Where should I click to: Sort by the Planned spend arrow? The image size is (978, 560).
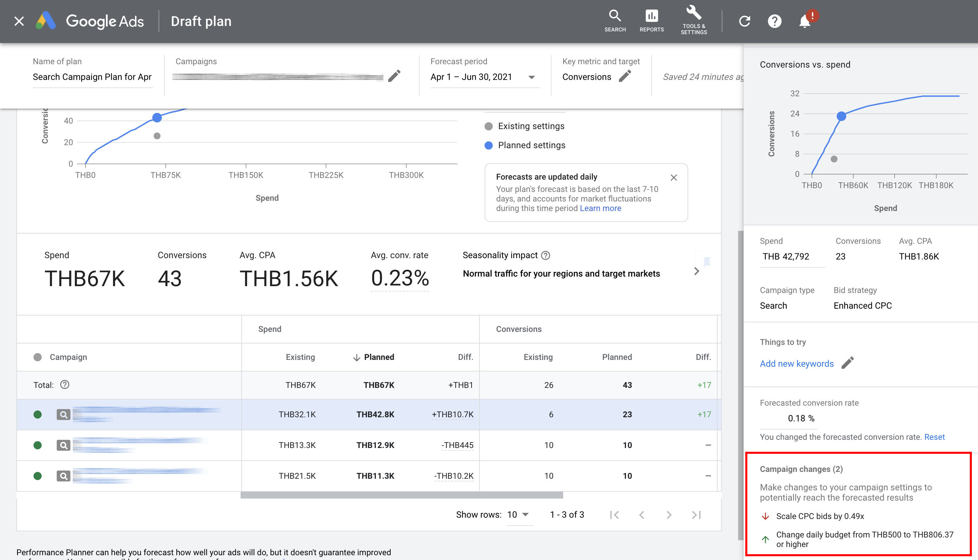pyautogui.click(x=356, y=357)
